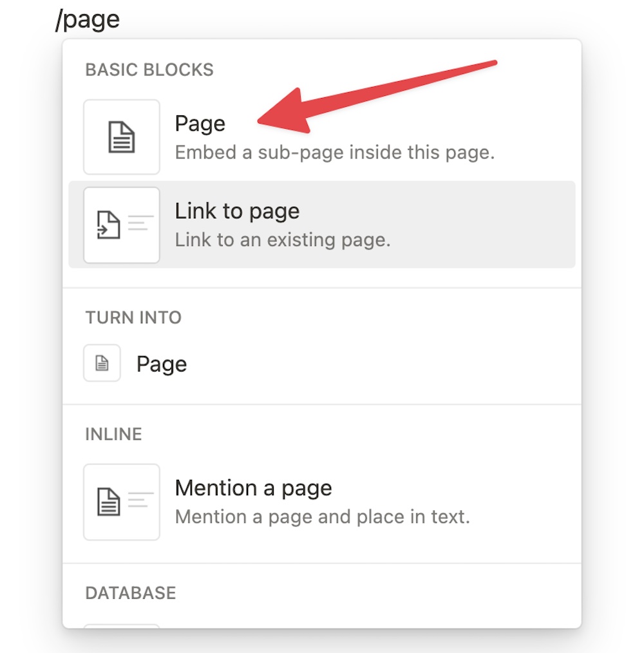Select the "Link to page" menu option
This screenshot has height=653, width=644.
click(x=322, y=225)
